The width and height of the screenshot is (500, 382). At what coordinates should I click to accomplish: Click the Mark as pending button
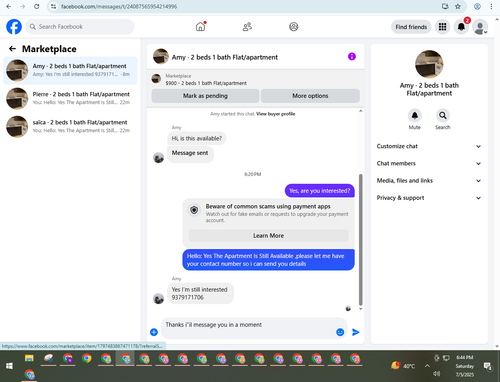(x=205, y=96)
